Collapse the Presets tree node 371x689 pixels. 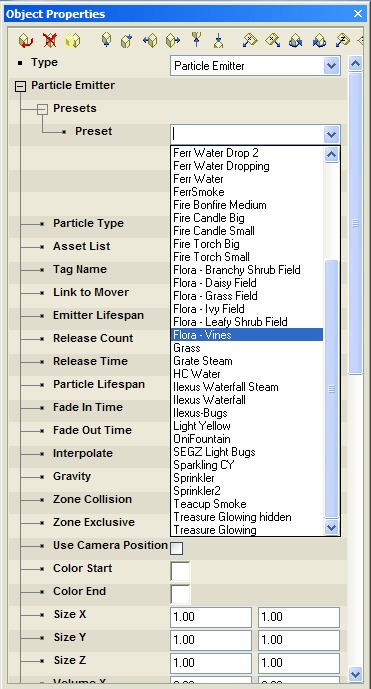click(42, 109)
